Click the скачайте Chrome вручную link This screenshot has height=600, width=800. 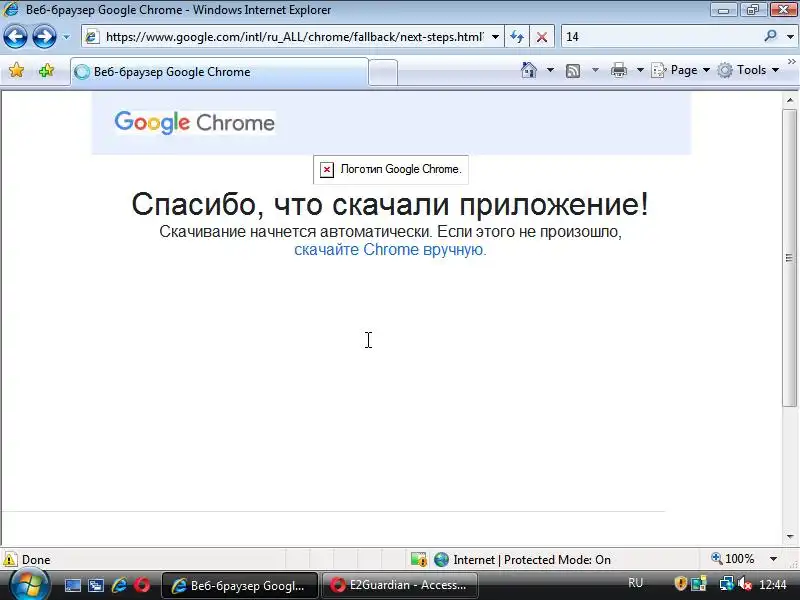tap(390, 249)
